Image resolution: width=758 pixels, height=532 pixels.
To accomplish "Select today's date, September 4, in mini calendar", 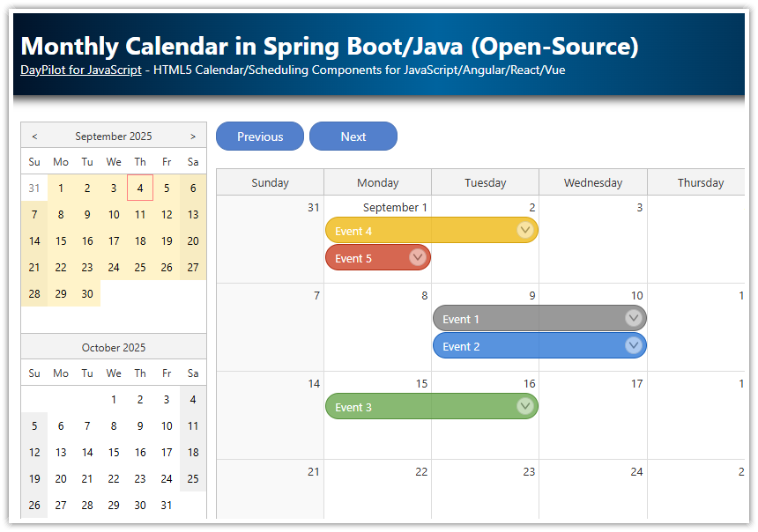I will click(139, 188).
